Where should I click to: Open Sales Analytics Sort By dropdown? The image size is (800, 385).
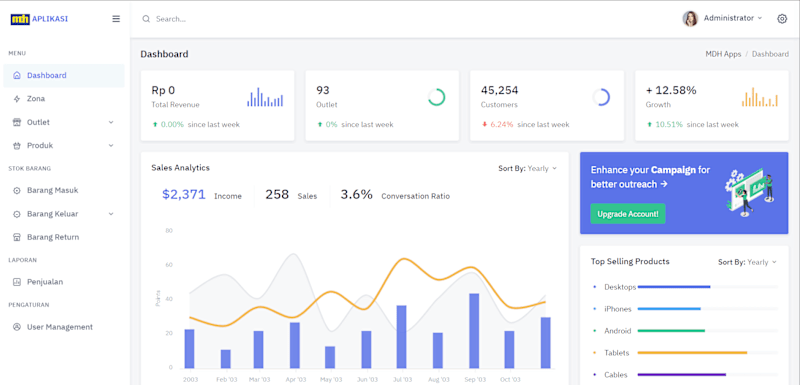click(528, 168)
